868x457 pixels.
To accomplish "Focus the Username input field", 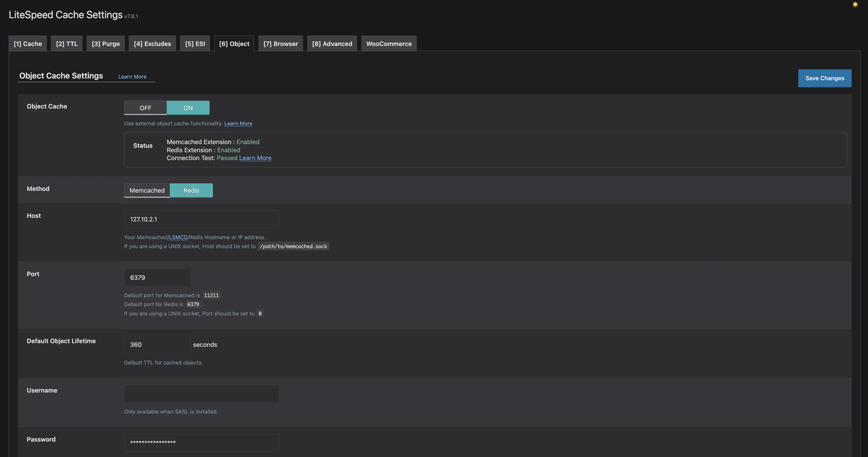I will 201,394.
